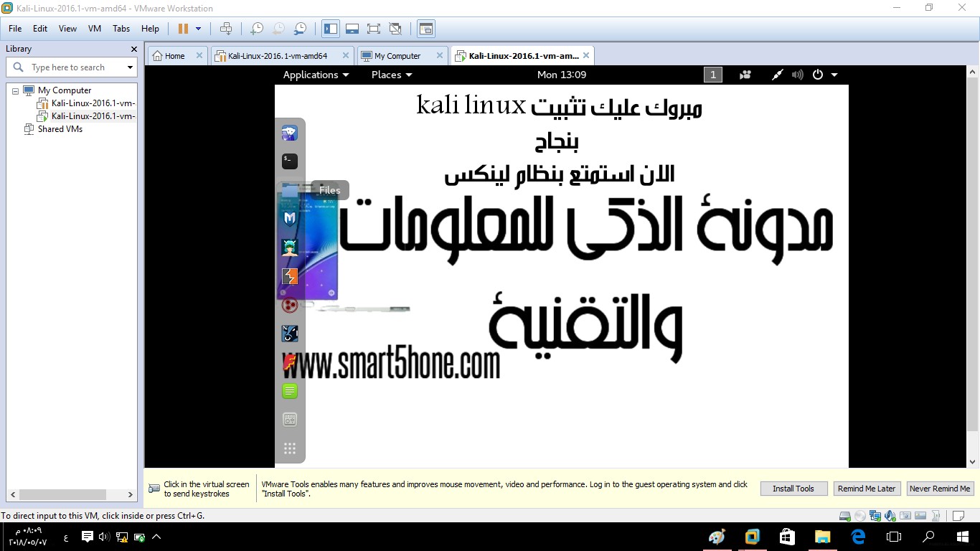Open the Kali power system menu

[x=824, y=75]
